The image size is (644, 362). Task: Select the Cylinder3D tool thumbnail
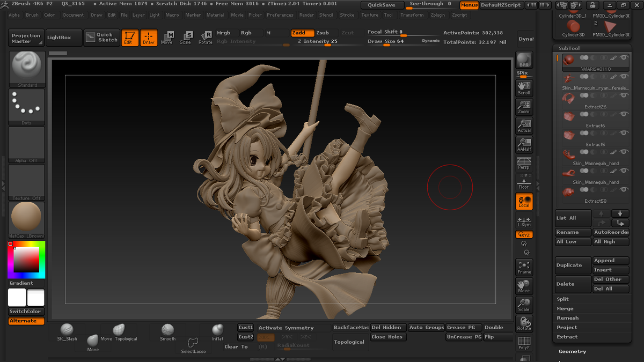coord(573,28)
